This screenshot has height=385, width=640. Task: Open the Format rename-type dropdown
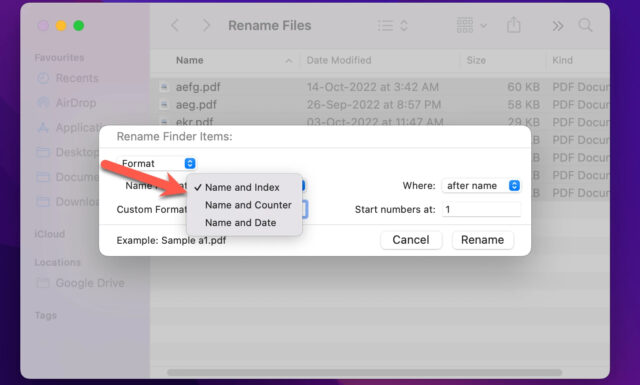(158, 163)
